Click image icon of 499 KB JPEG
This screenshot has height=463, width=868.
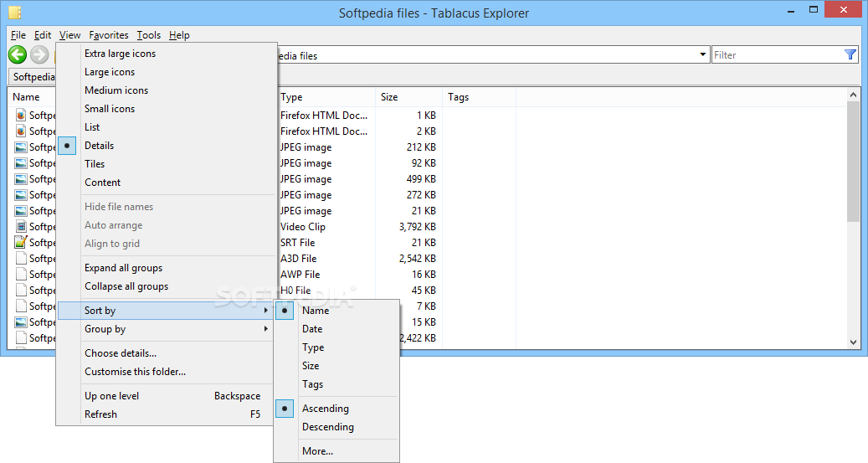click(x=21, y=179)
